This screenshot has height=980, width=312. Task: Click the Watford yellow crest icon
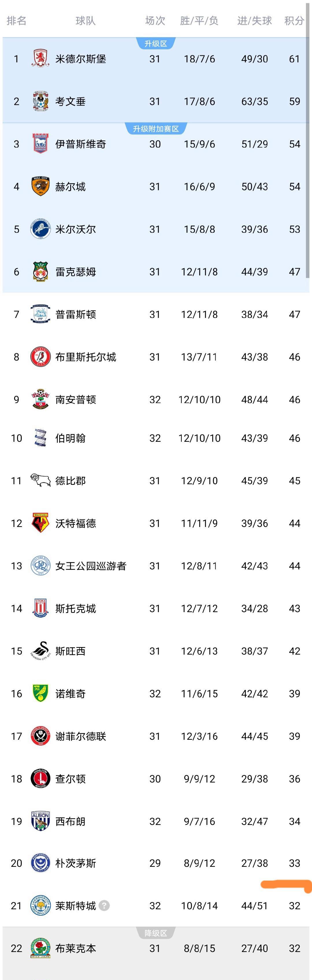click(40, 523)
